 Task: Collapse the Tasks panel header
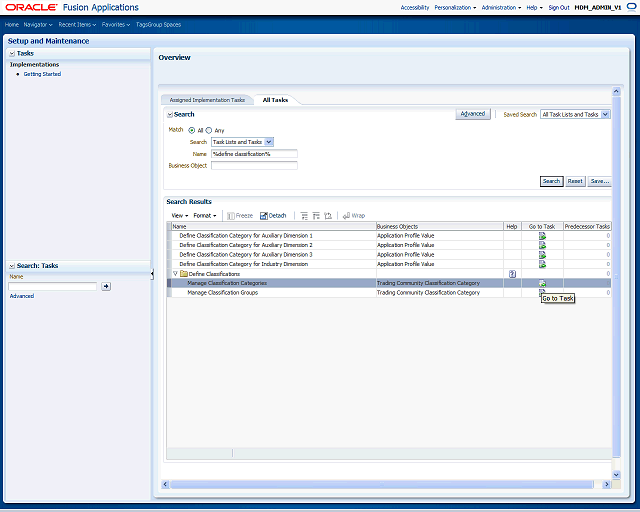(x=12, y=53)
